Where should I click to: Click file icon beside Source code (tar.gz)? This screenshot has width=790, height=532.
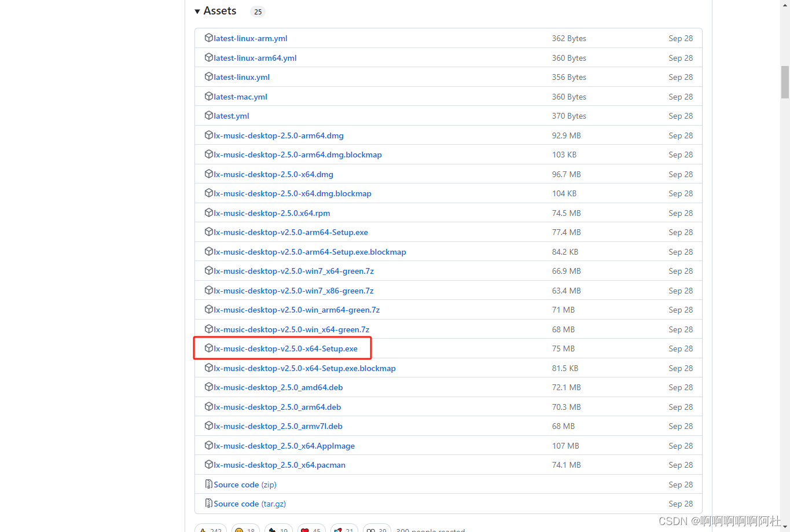(209, 503)
